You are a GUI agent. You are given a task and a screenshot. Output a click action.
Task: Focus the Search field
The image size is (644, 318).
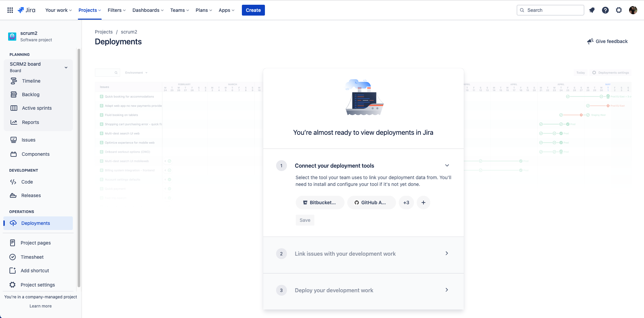[x=550, y=10]
